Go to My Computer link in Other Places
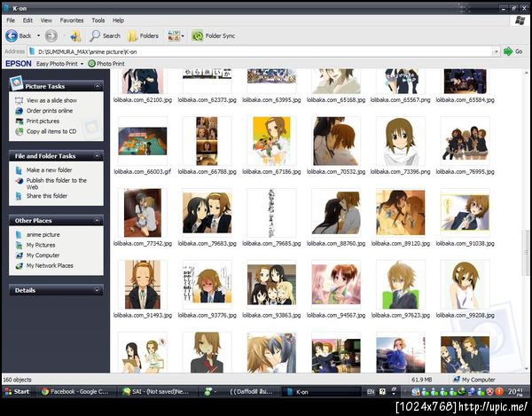 (x=43, y=255)
